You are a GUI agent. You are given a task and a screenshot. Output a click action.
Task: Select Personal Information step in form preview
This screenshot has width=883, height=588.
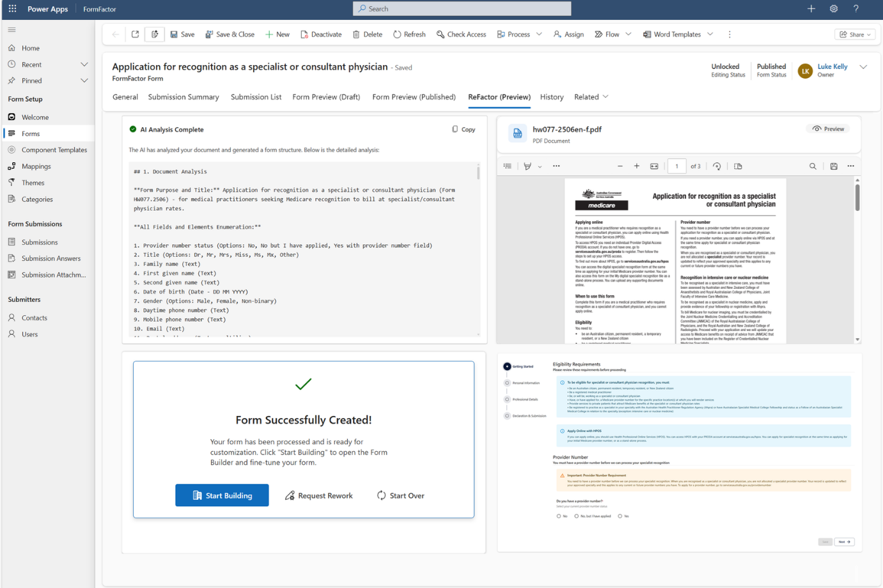pos(522,383)
